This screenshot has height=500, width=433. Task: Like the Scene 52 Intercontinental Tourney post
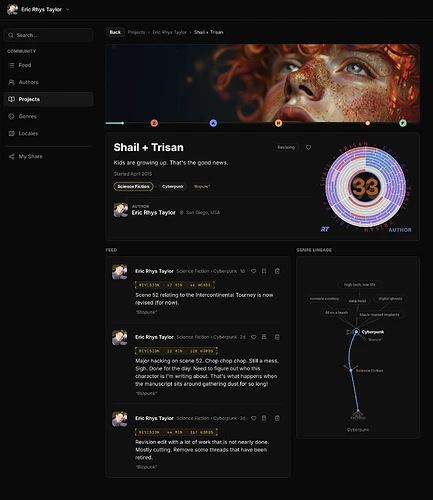[x=254, y=271]
